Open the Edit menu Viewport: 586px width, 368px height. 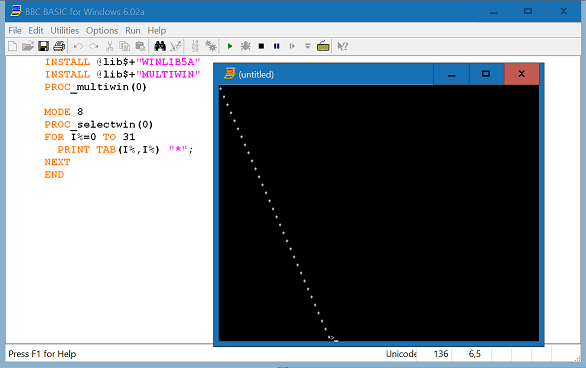36,31
